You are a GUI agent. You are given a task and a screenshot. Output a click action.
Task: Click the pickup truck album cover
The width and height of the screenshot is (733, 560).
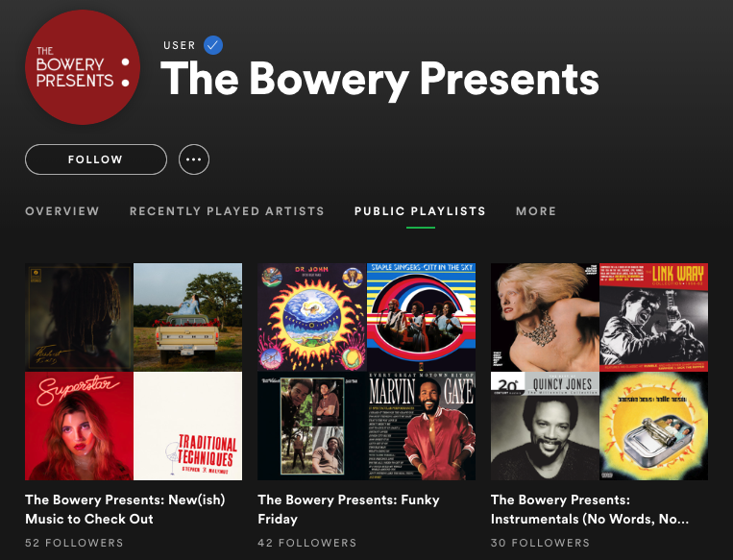[187, 317]
